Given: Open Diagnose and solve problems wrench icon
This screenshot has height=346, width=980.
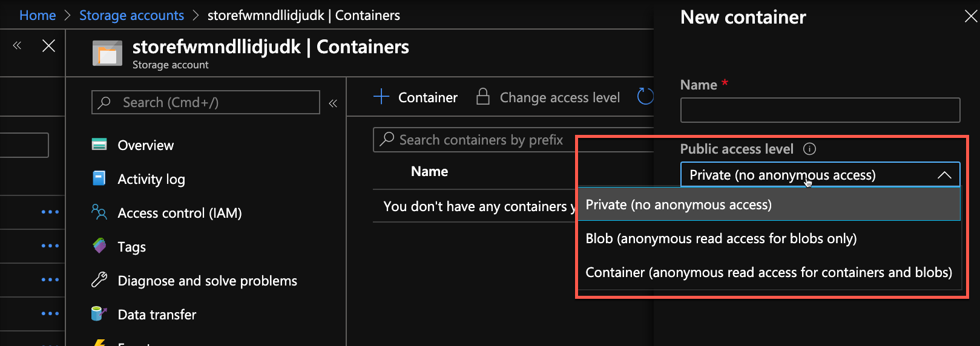Looking at the screenshot, I should click(99, 280).
